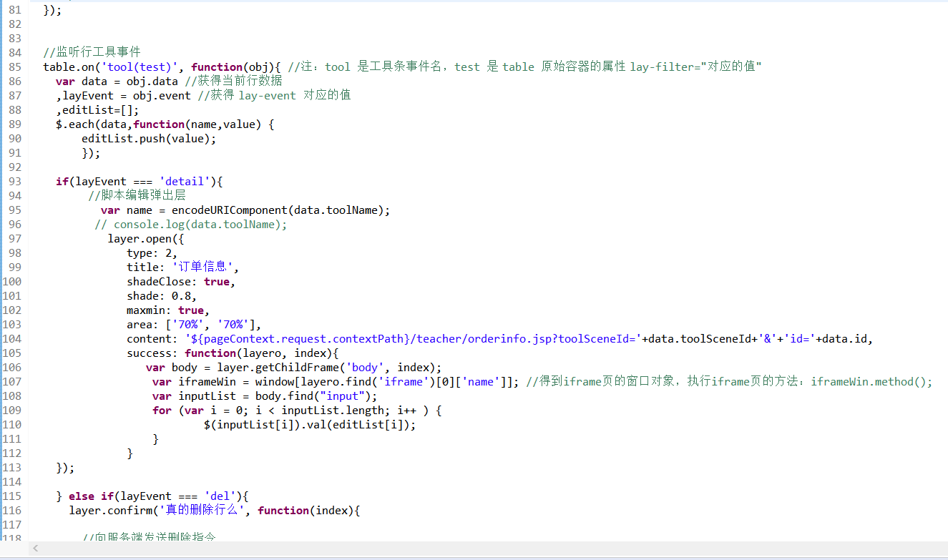Click the comment '//脚本编辑弹出层'
The width and height of the screenshot is (948, 560).
tap(137, 195)
